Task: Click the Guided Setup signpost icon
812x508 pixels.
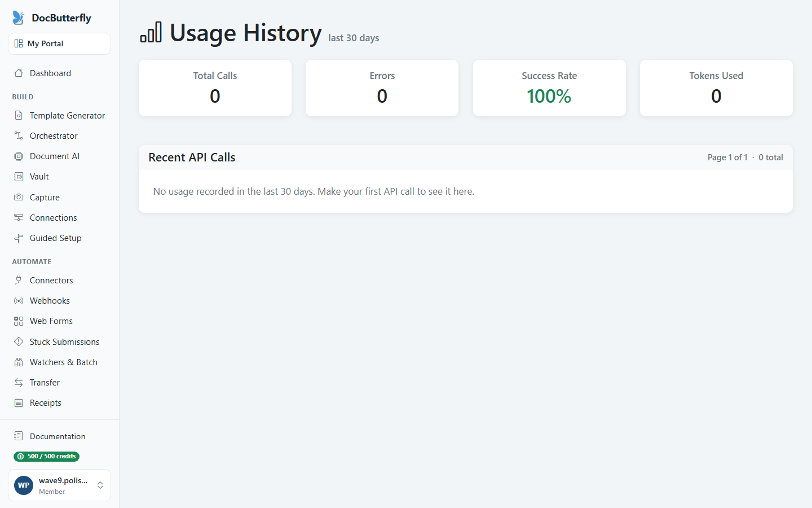Action: point(19,238)
